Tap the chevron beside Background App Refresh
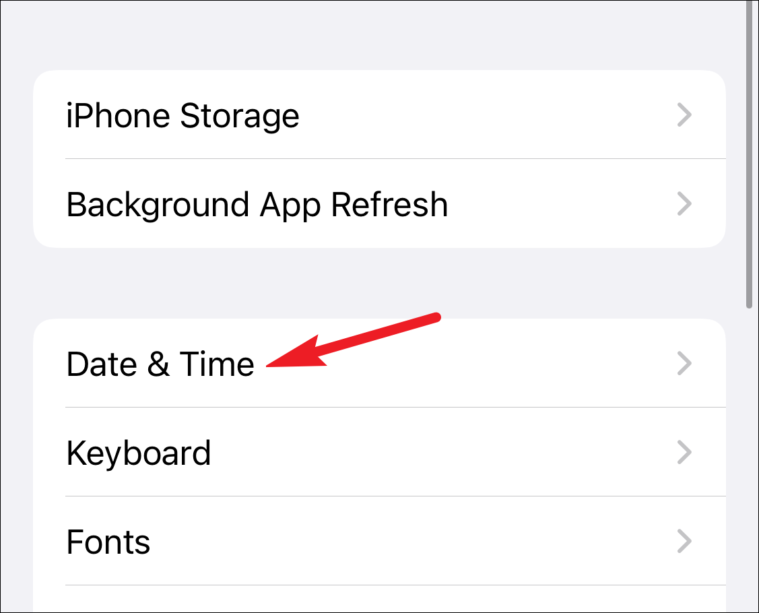 (x=684, y=204)
